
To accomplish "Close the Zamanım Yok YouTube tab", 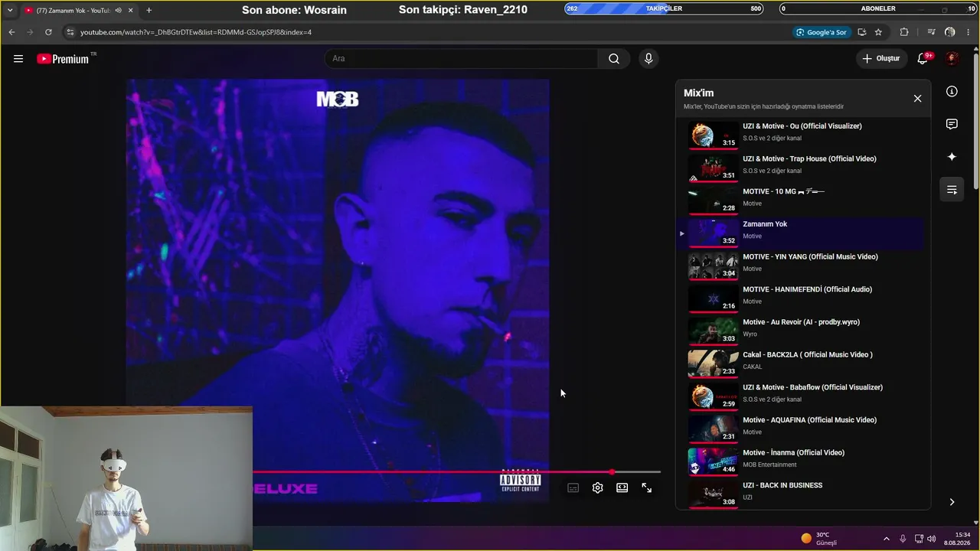I will [x=131, y=10].
